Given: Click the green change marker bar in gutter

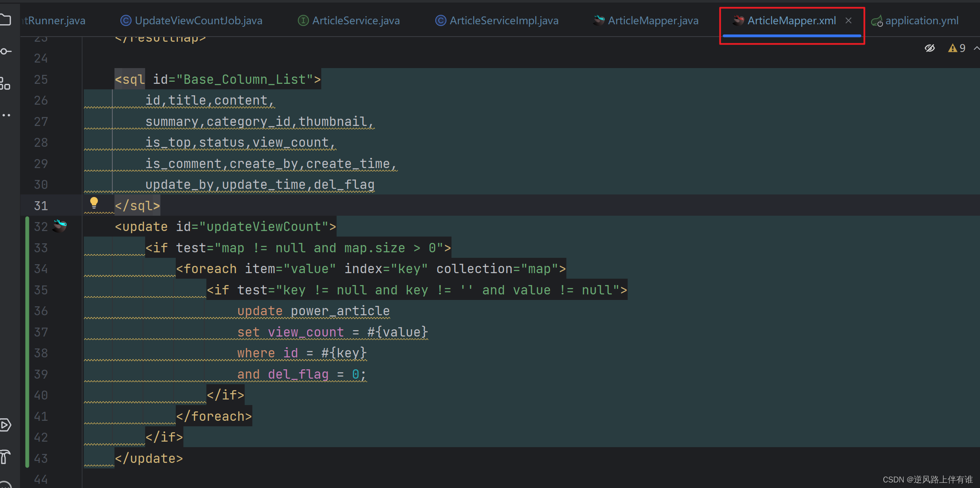Looking at the screenshot, I should (27, 340).
